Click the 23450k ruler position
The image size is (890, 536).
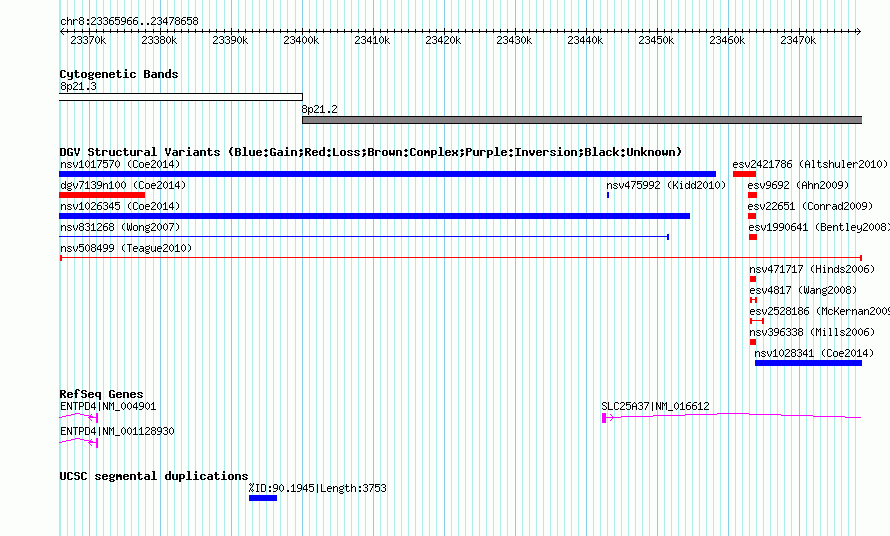coord(656,40)
